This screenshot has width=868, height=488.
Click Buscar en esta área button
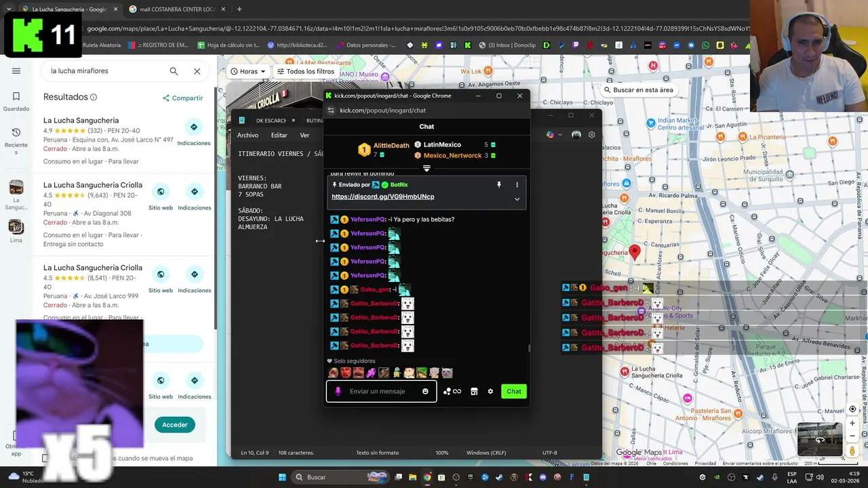(638, 89)
